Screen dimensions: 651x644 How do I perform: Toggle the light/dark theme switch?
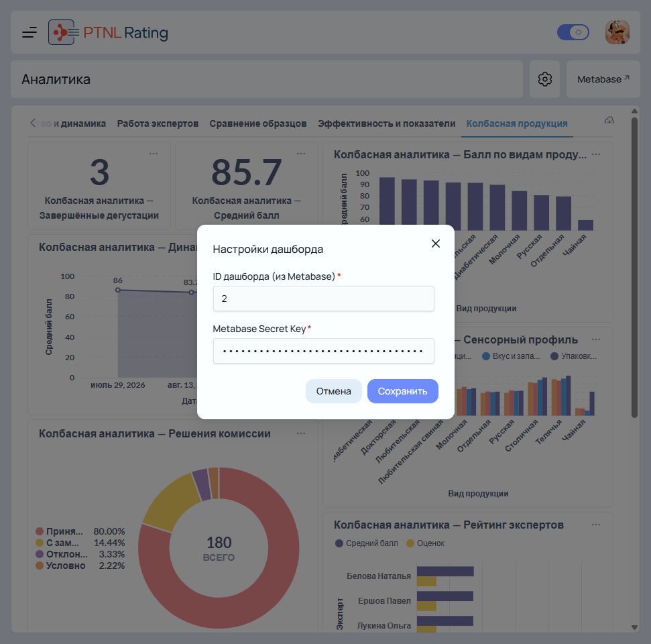[x=573, y=32]
